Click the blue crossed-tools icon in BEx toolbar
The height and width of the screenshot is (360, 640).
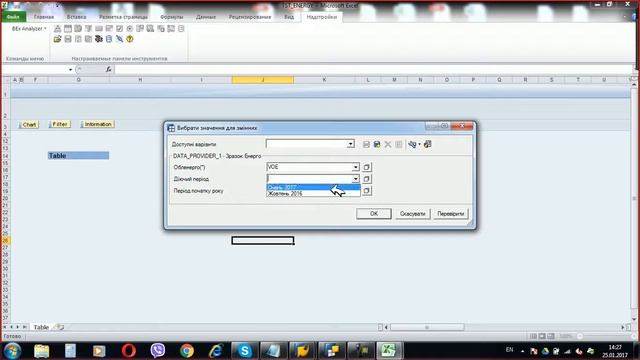(119, 39)
